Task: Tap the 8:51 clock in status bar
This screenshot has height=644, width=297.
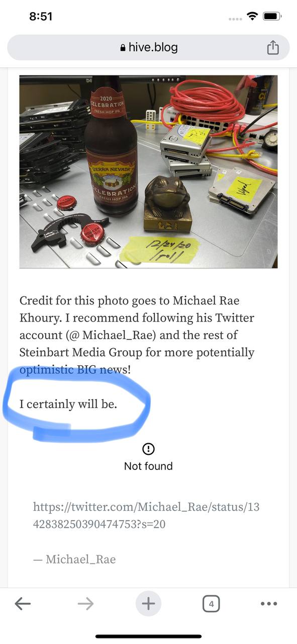Action: tap(41, 17)
